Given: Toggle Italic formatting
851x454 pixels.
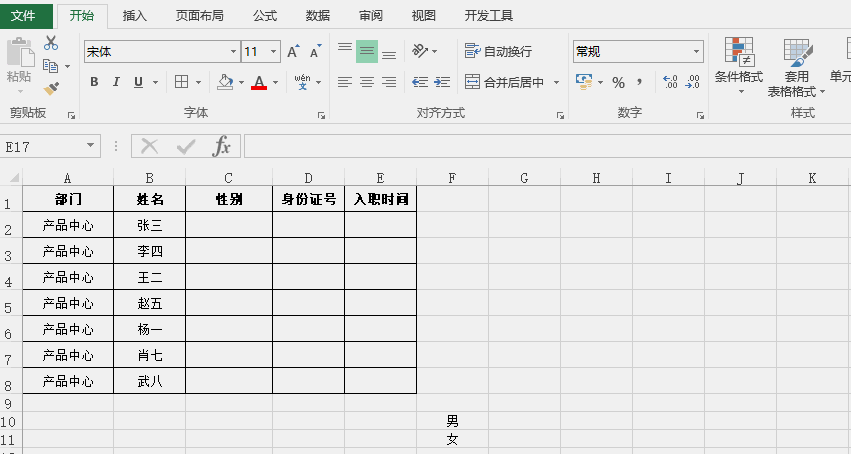Looking at the screenshot, I should click(x=116, y=82).
